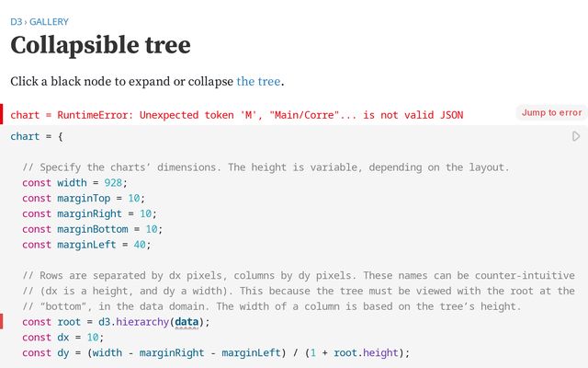Click the red error bar beside chart output
This screenshot has height=368, width=588.
coord(2,114)
